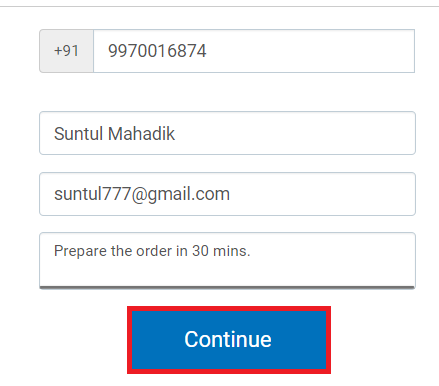Submit the form using the blue Continue button
The height and width of the screenshot is (386, 439).
click(229, 340)
